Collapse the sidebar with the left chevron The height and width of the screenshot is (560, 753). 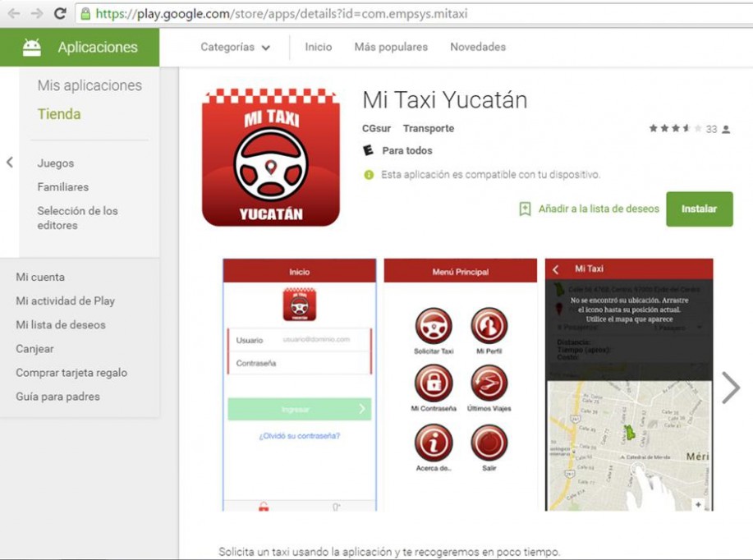(10, 163)
